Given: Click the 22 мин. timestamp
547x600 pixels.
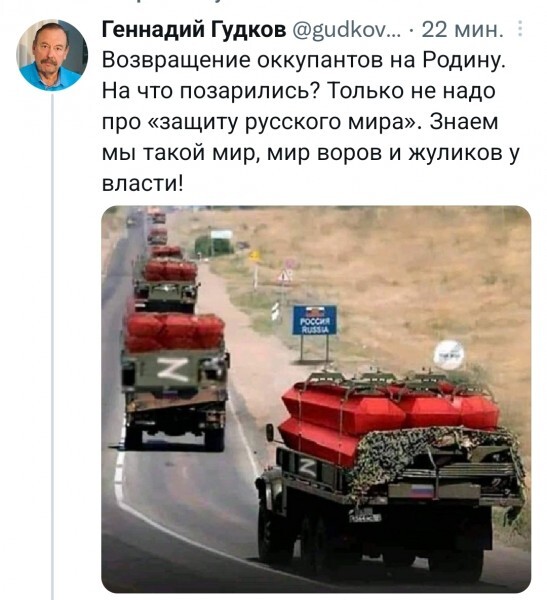Looking at the screenshot, I should coord(462,29).
